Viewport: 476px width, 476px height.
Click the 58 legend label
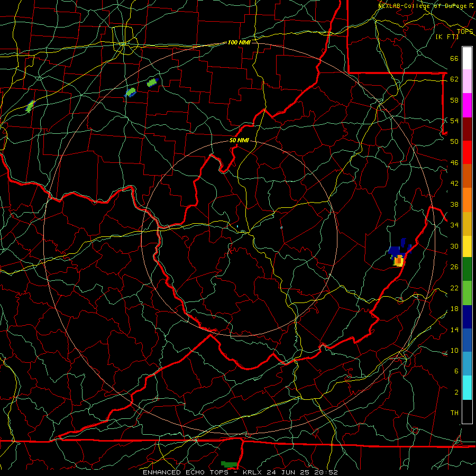tap(454, 100)
